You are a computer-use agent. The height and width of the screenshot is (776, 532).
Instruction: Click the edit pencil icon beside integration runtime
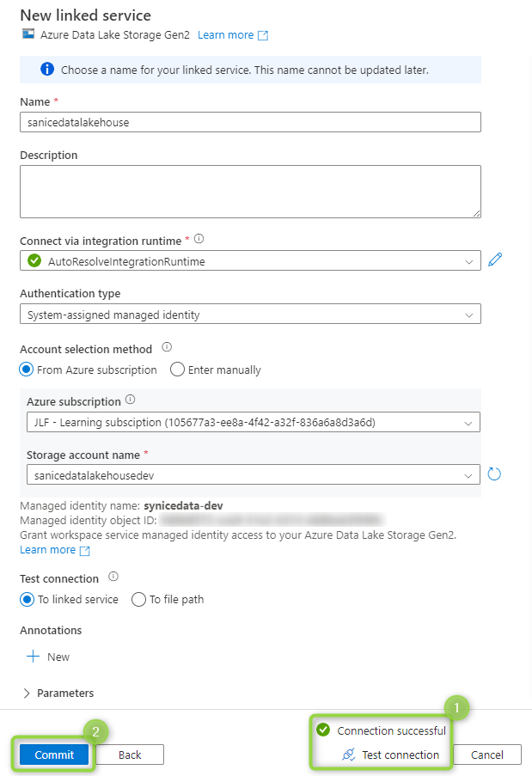495,260
